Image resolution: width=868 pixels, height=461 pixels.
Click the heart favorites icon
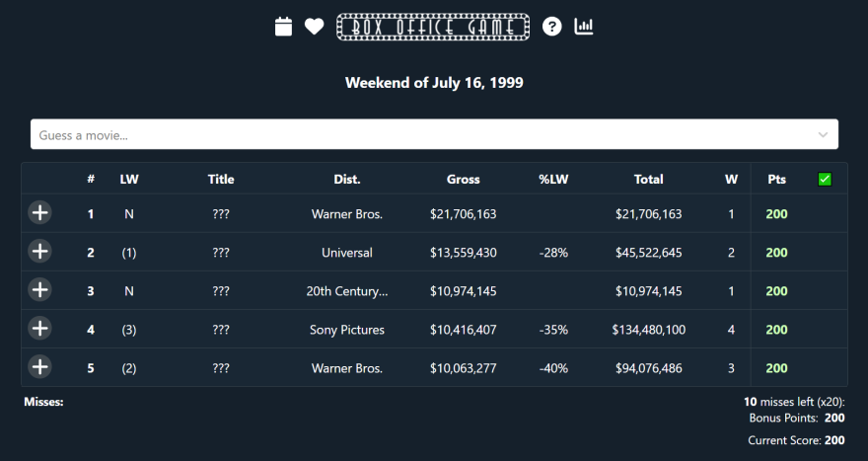coord(314,27)
